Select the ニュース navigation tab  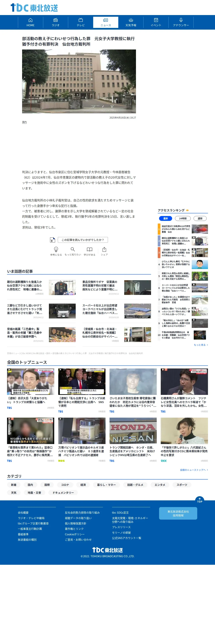[106, 22]
